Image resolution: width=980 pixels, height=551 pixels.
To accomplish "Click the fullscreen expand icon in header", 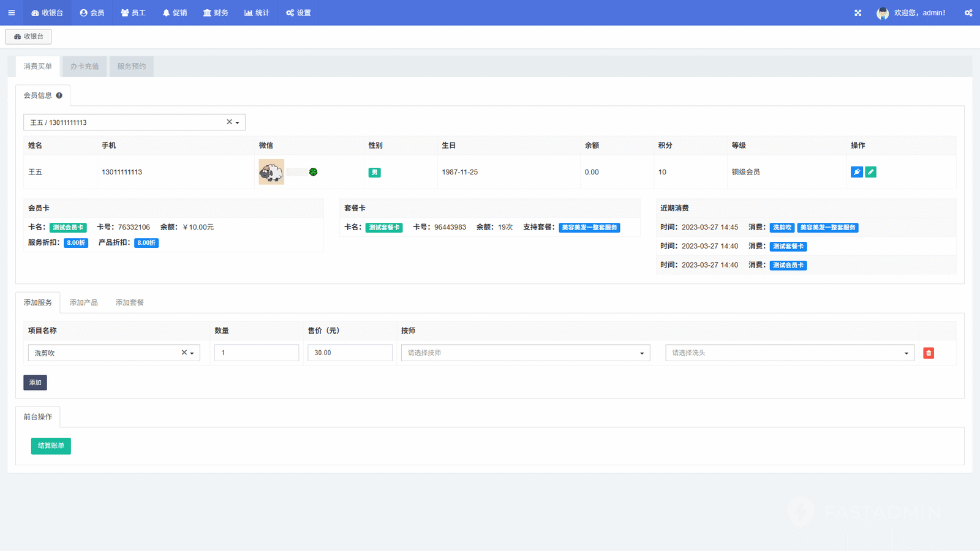I will [858, 13].
